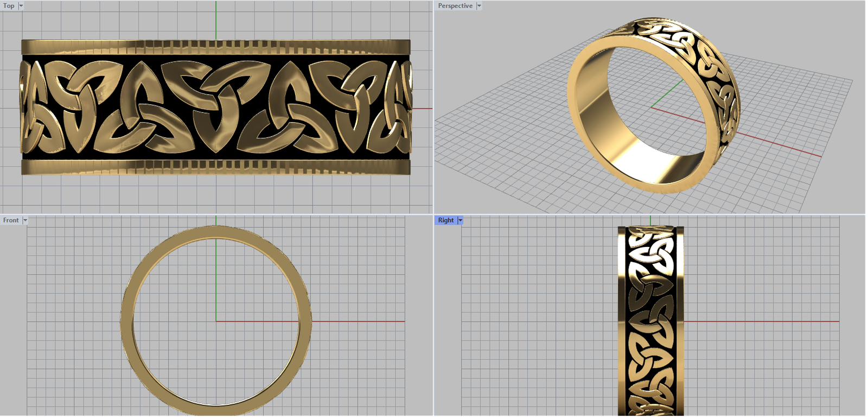868x419 pixels.
Task: Expand the Front viewport dropdown arrow
Action: (x=25, y=220)
